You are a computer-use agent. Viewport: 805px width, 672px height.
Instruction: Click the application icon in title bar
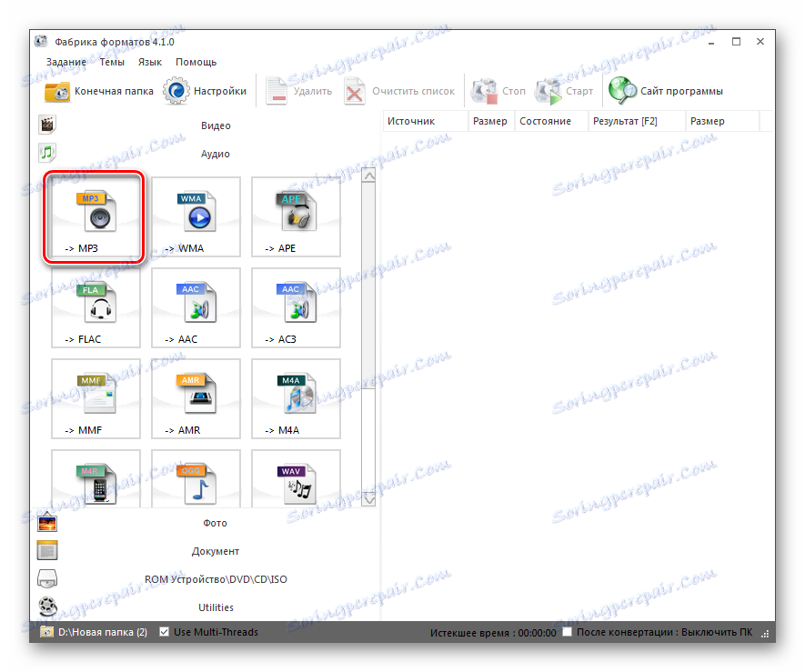41,42
